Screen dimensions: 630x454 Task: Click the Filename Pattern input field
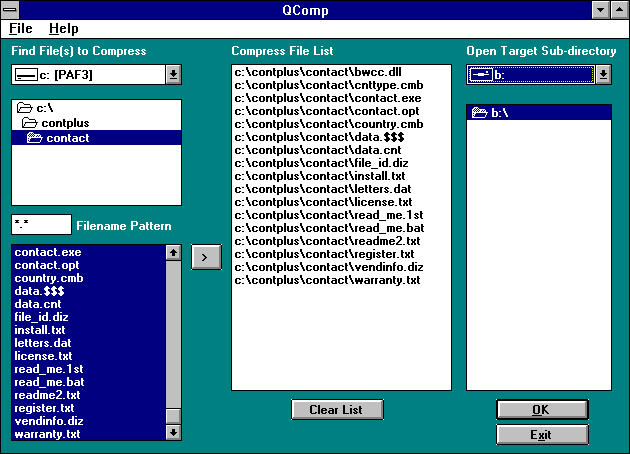[41, 225]
